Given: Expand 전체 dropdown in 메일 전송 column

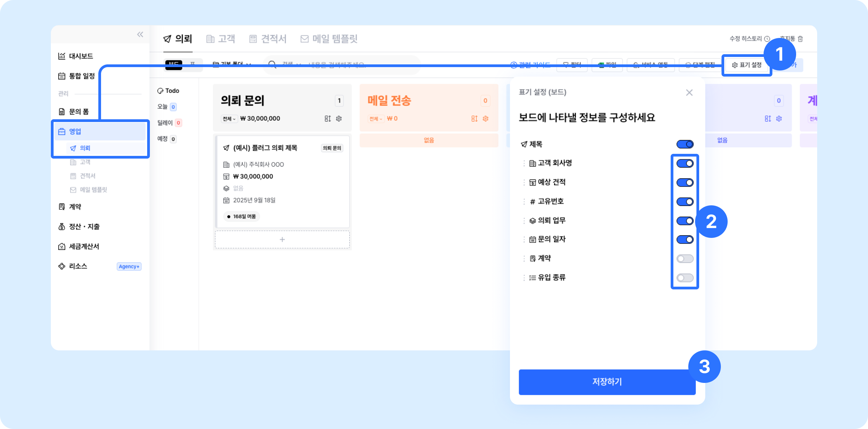Looking at the screenshot, I should pos(376,119).
